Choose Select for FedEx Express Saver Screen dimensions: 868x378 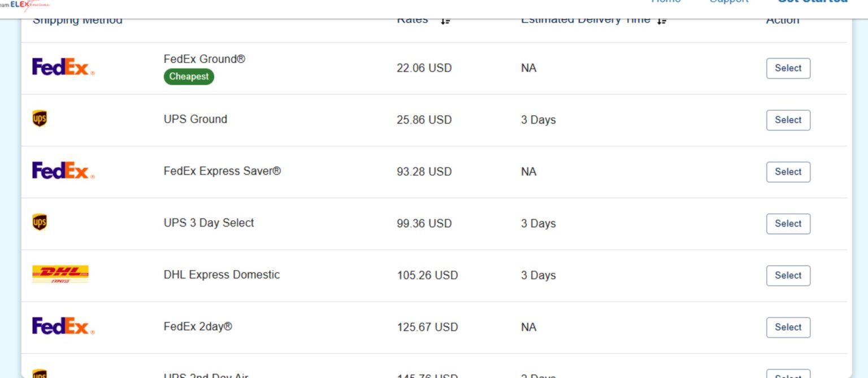coord(788,172)
